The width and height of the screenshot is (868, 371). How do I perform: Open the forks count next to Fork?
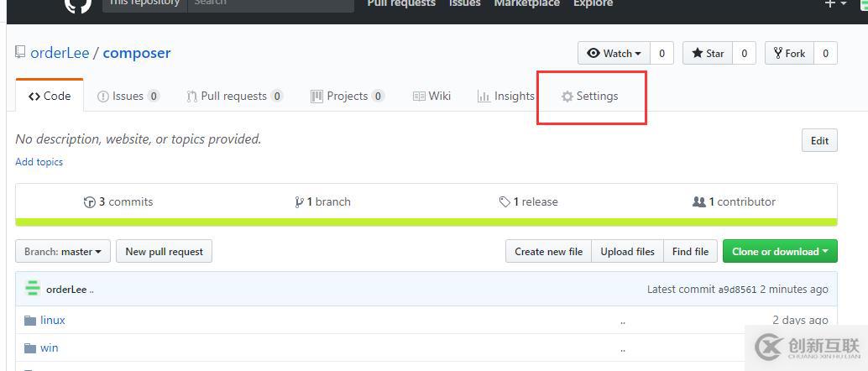(x=825, y=53)
